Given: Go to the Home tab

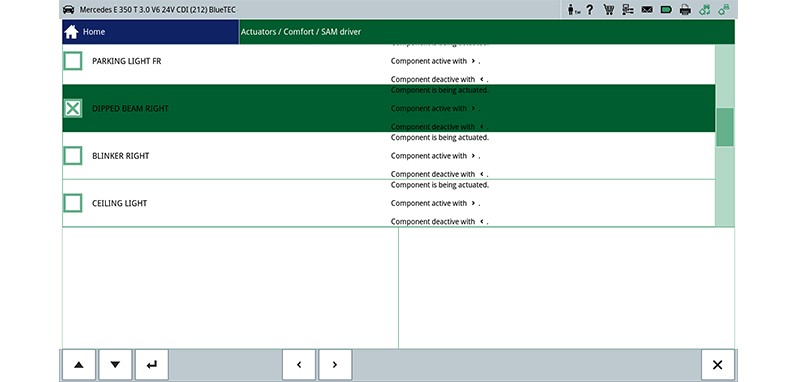Looking at the screenshot, I should (151, 32).
